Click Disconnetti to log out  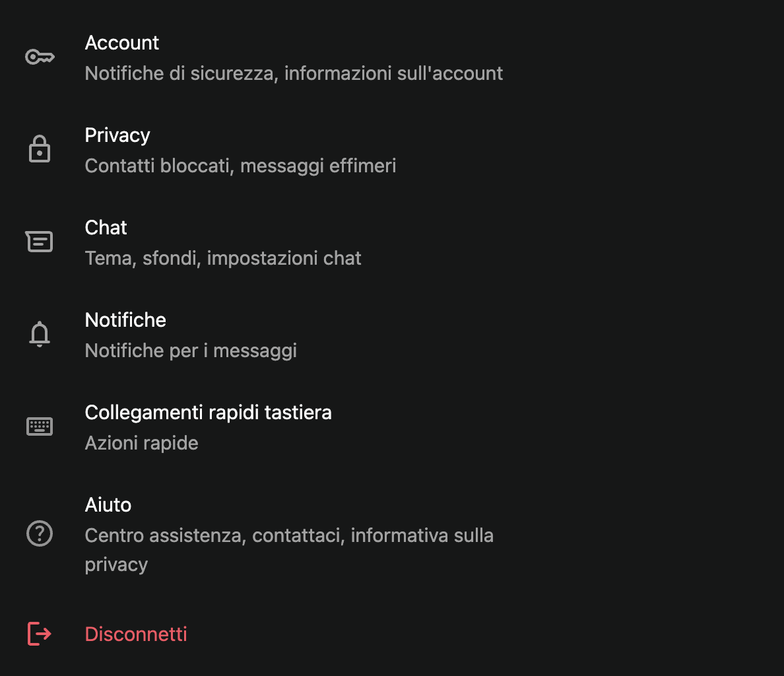click(x=135, y=634)
